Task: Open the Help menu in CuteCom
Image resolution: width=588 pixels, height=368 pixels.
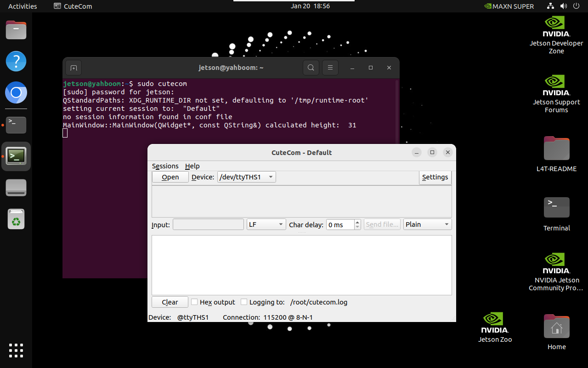Action: (x=192, y=166)
